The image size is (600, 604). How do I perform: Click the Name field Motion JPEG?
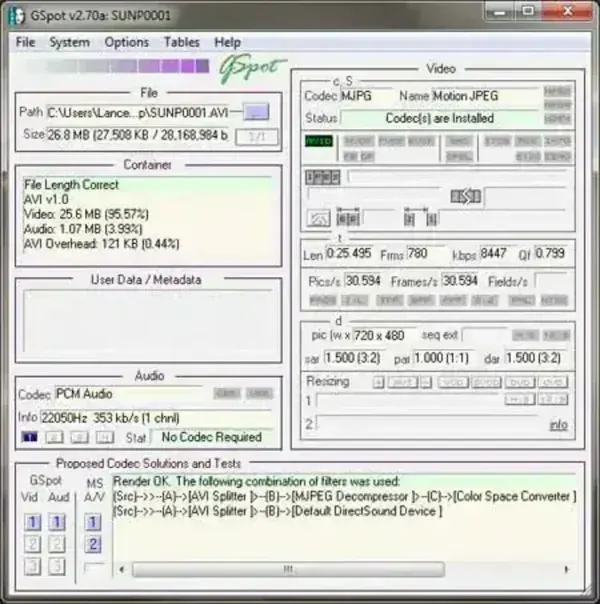[x=485, y=96]
